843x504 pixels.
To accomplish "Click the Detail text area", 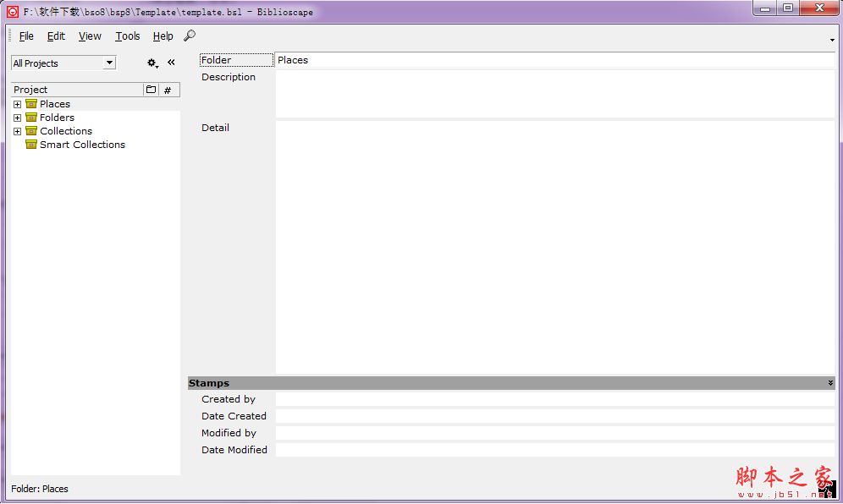I will (x=555, y=247).
